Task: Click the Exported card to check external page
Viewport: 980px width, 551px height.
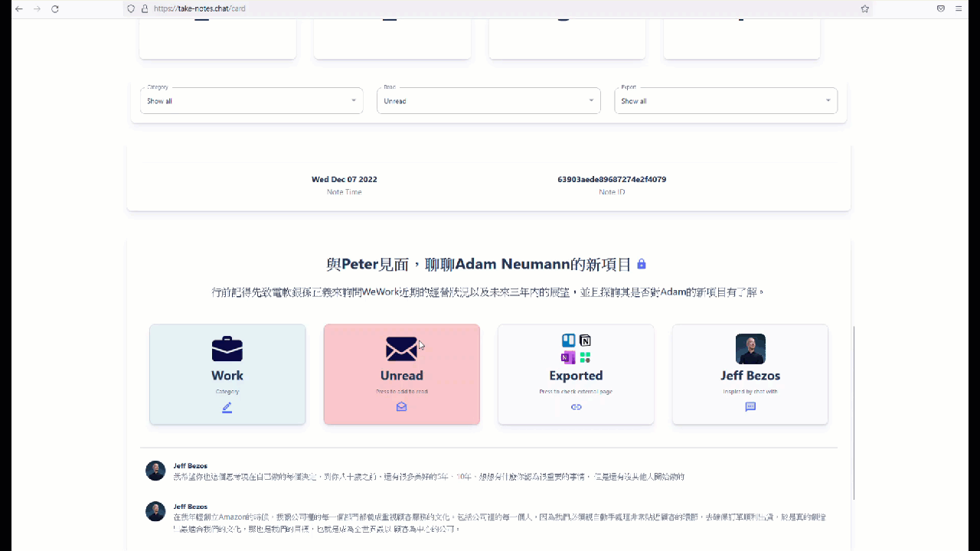Action: [576, 374]
